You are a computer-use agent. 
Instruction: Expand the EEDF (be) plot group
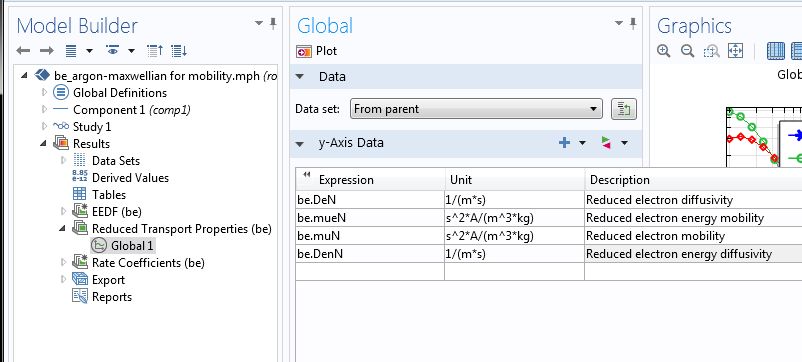coord(63,211)
